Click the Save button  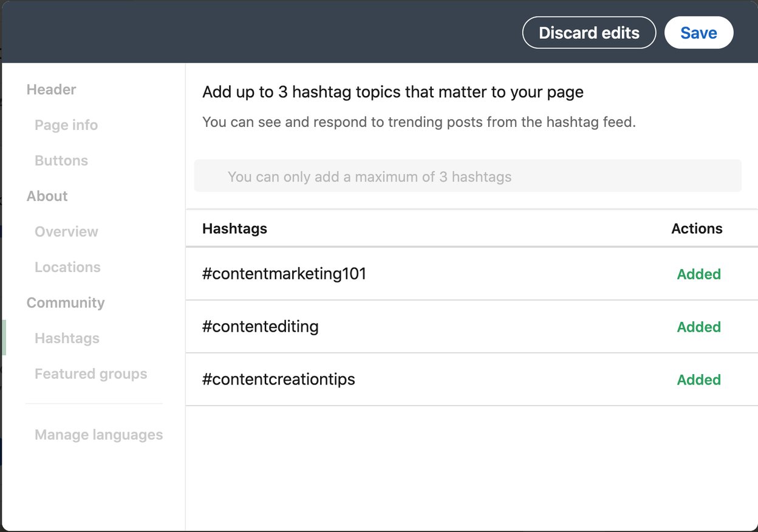(x=698, y=32)
